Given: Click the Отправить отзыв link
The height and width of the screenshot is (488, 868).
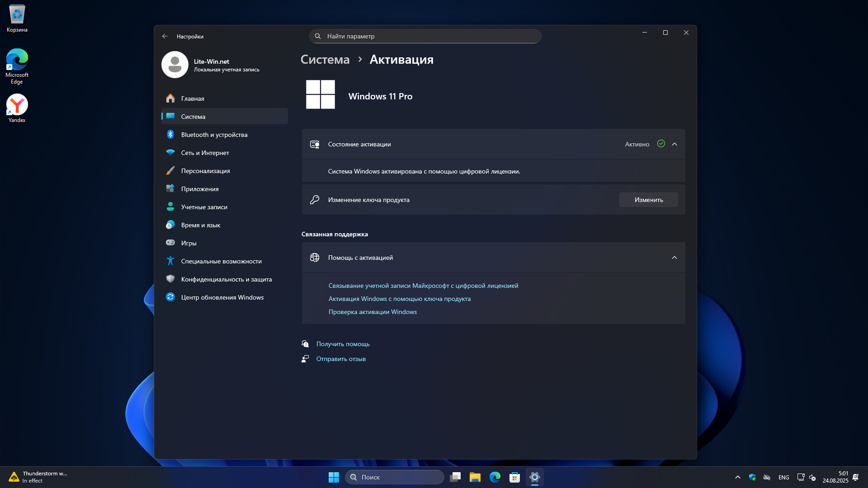Looking at the screenshot, I should pyautogui.click(x=341, y=359).
